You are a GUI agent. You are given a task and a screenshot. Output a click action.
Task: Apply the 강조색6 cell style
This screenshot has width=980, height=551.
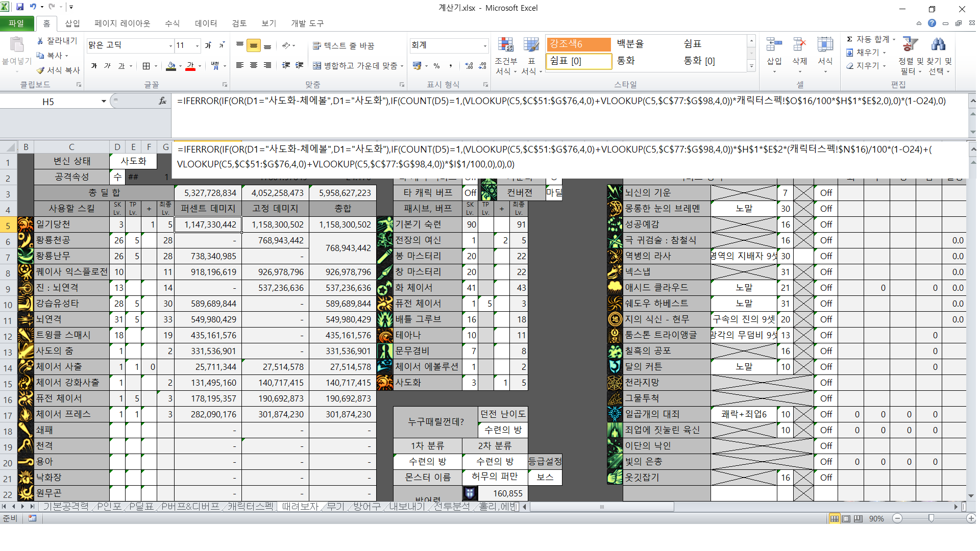tap(578, 44)
